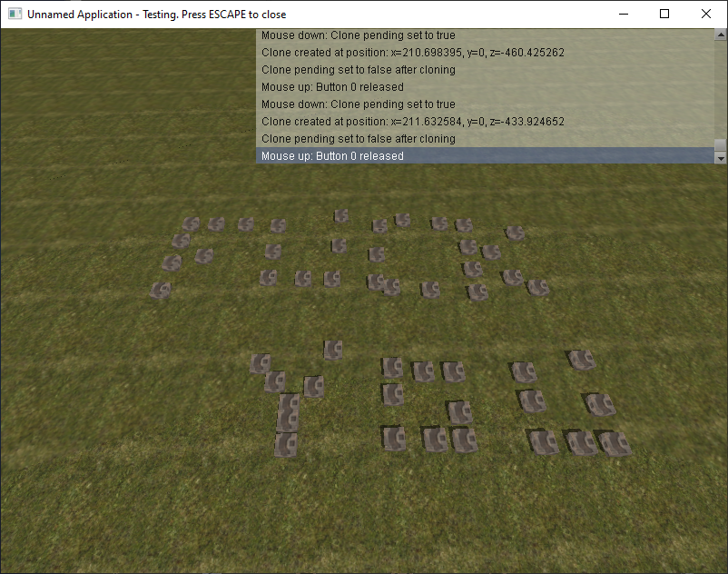Select the log entry with x=210.698395
The height and width of the screenshot is (574, 728).
(485, 53)
